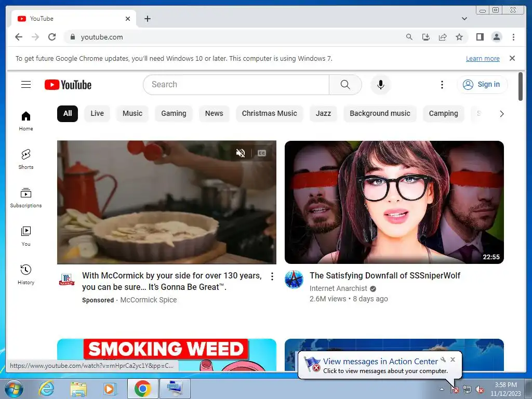
Task: Select the News filter chip
Action: pos(214,113)
